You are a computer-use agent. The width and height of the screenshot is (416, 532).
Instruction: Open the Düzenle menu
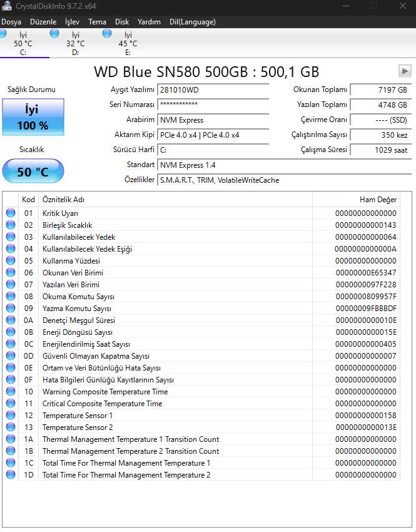43,22
